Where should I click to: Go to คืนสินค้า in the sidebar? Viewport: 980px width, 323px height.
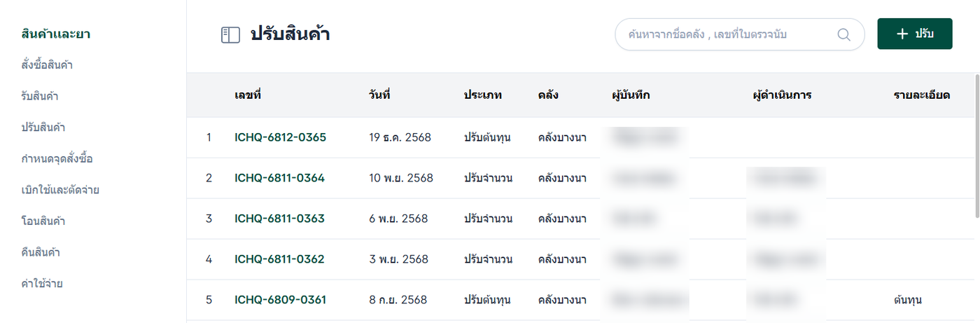pyautogui.click(x=41, y=252)
